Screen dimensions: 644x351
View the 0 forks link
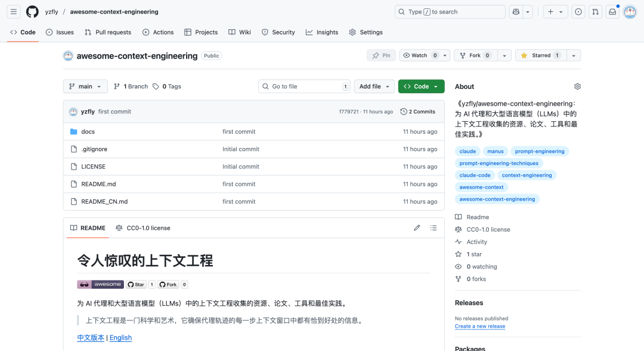(470, 279)
